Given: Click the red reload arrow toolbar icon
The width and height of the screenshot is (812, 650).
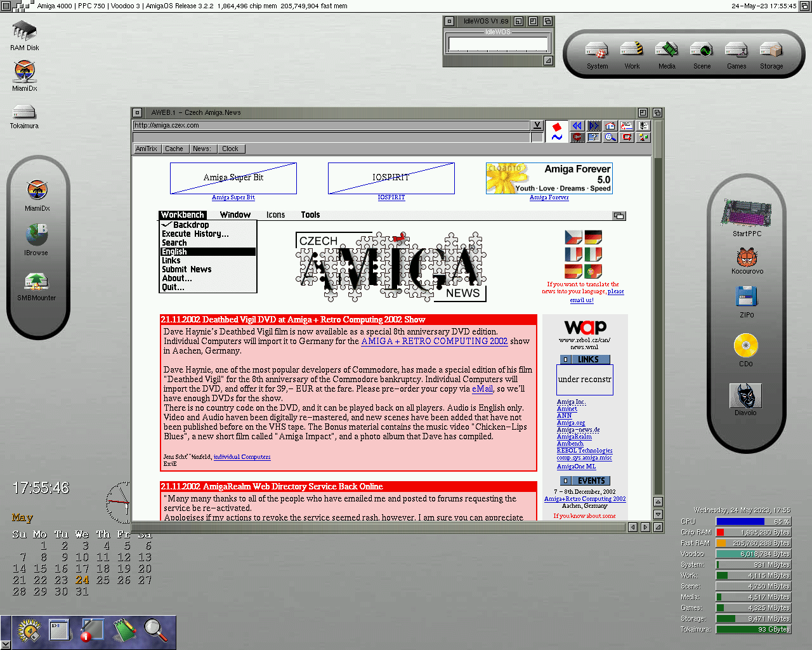Looking at the screenshot, I should pyautogui.click(x=627, y=137).
